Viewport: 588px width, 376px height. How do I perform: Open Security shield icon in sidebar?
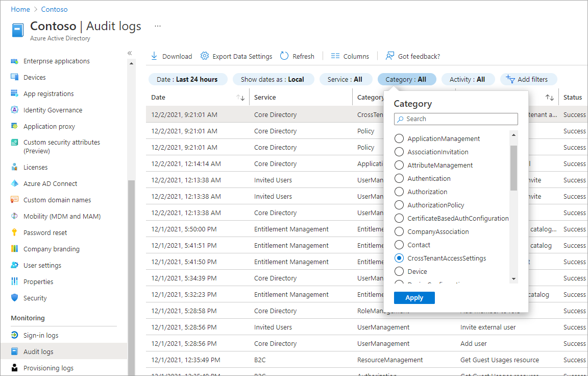(15, 298)
